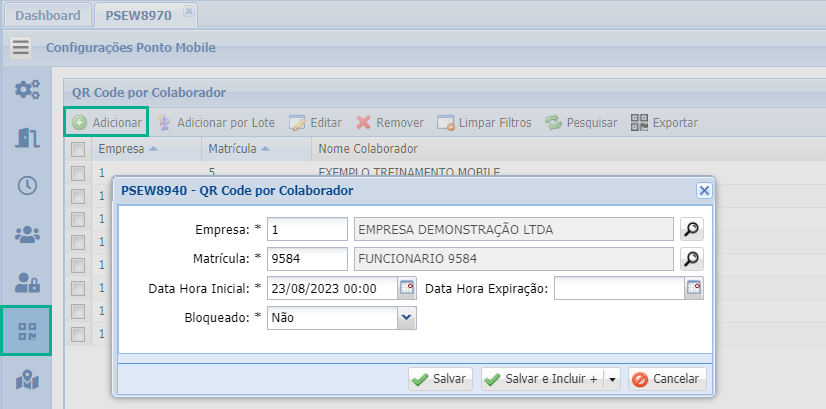Click the map sidebar icon

(27, 380)
